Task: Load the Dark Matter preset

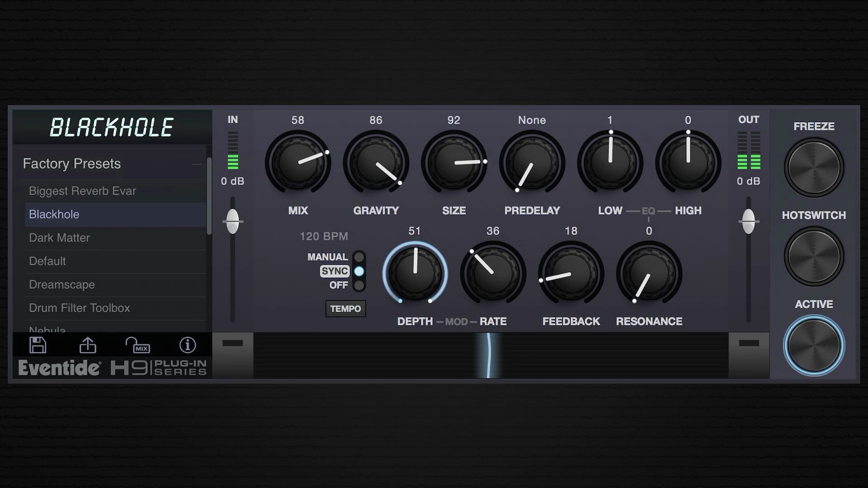Action: point(115,238)
